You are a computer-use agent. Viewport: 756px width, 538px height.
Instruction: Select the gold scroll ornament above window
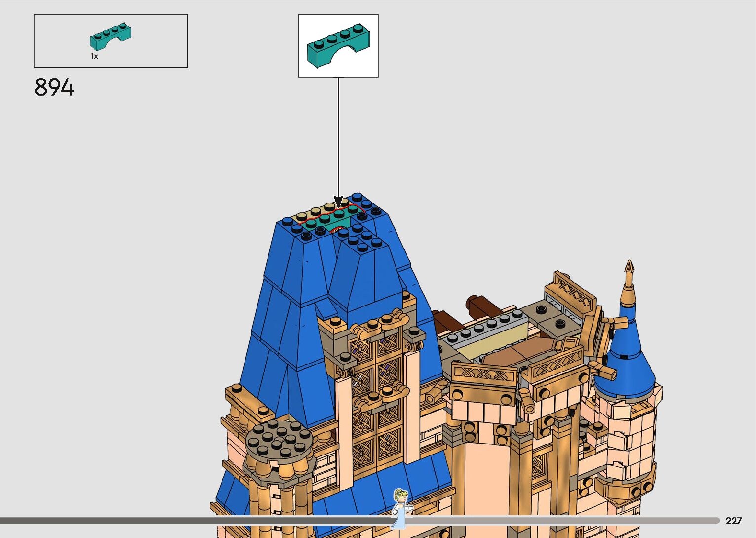380,321
